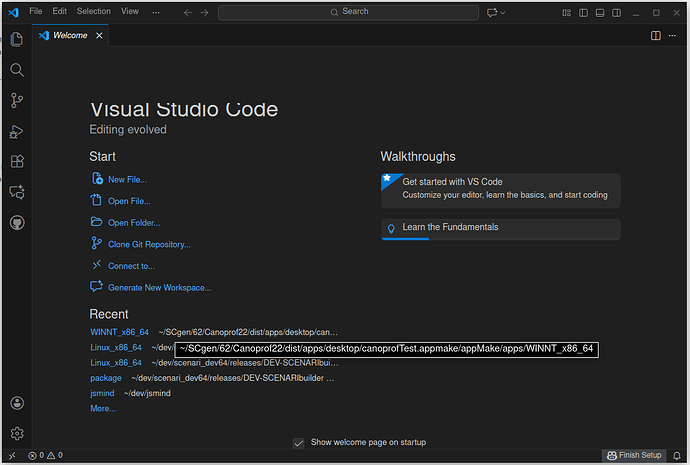
Task: Open the GitHub icon in activity bar
Action: point(17,222)
